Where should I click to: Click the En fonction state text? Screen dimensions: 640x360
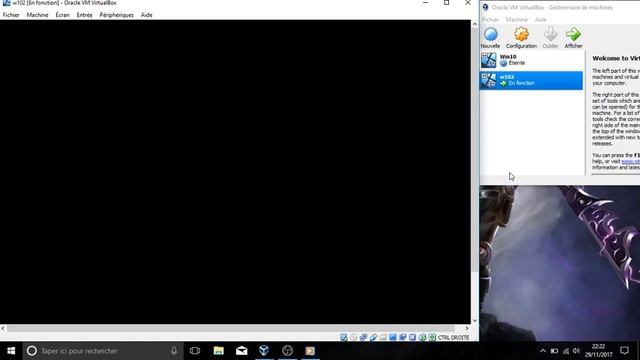click(521, 83)
